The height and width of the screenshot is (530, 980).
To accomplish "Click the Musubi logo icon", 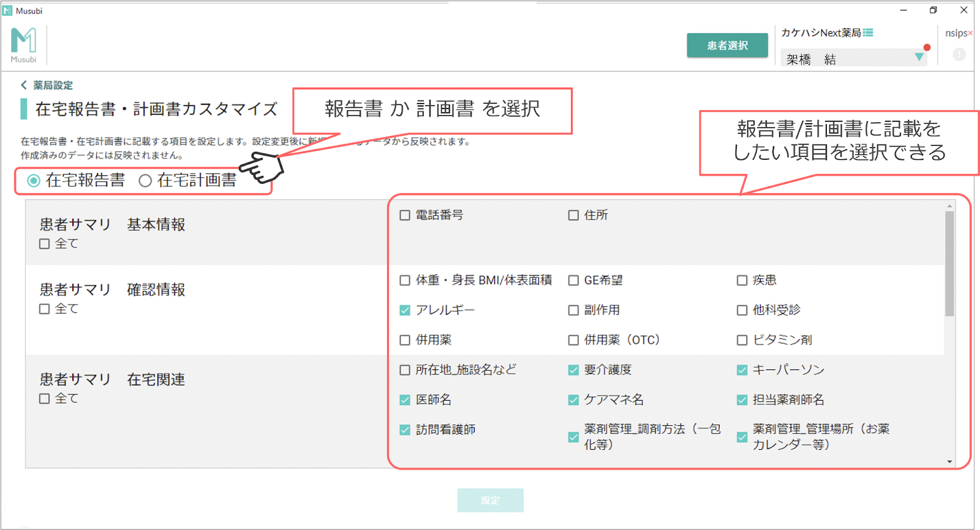I will [23, 41].
